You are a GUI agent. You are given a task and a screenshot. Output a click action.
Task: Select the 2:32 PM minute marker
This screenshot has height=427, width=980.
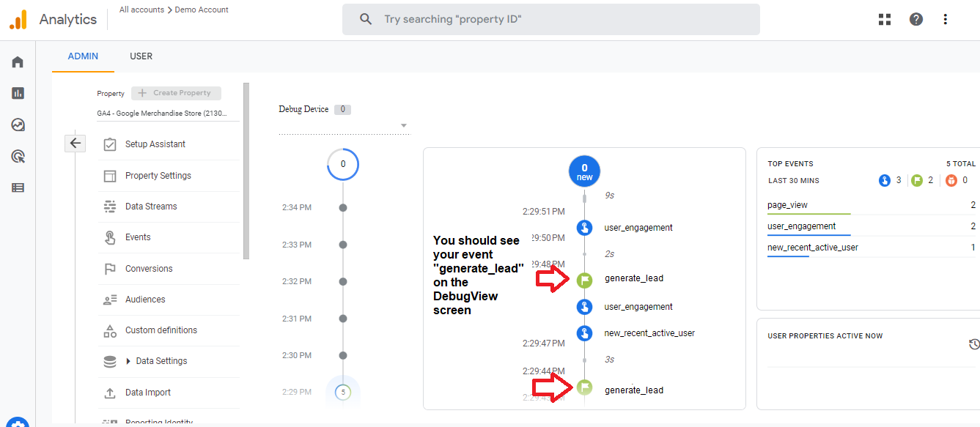pos(342,281)
